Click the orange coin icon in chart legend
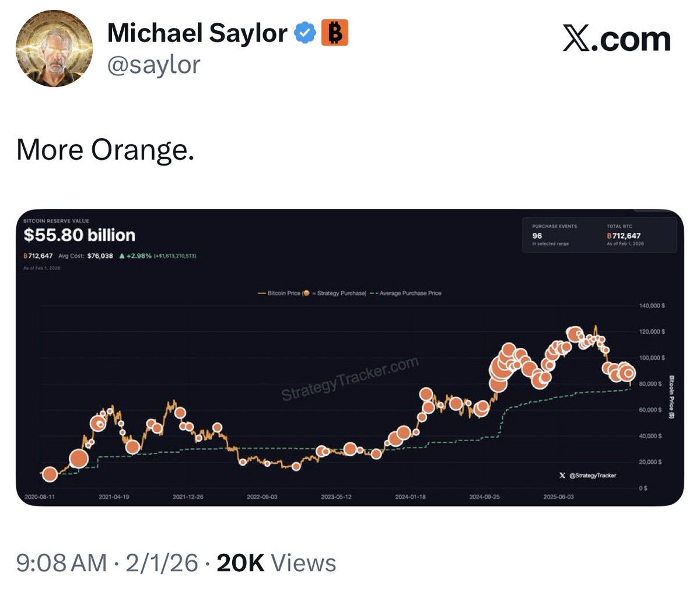Viewport: 700px width, 594px height. 306,293
